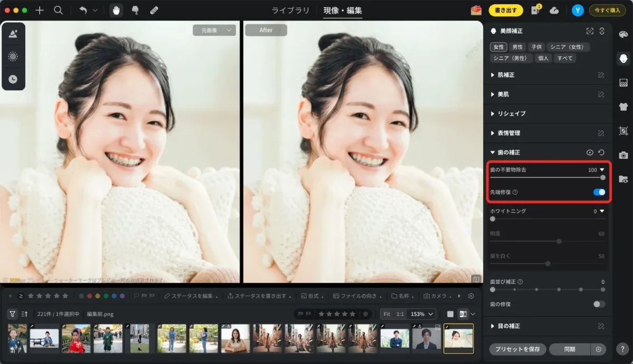Switch to the ライブラリ tab

291,11
